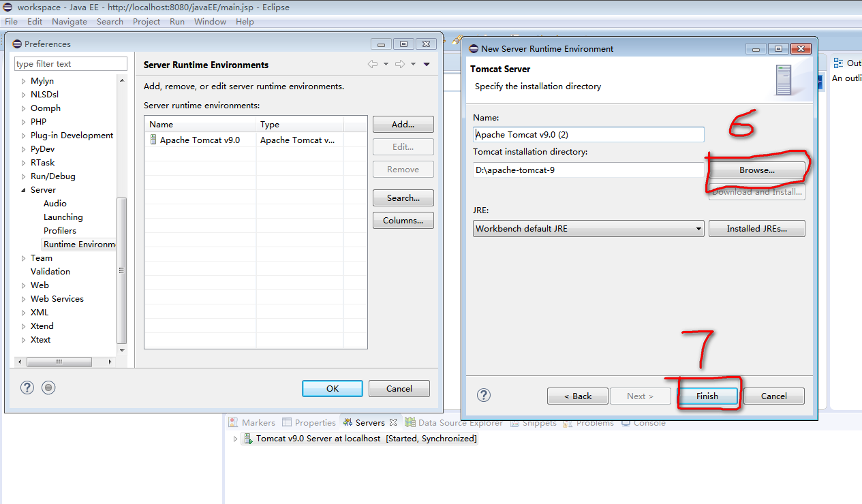The image size is (862, 504).
Task: Click the preferences import/export round icon
Action: click(x=48, y=388)
